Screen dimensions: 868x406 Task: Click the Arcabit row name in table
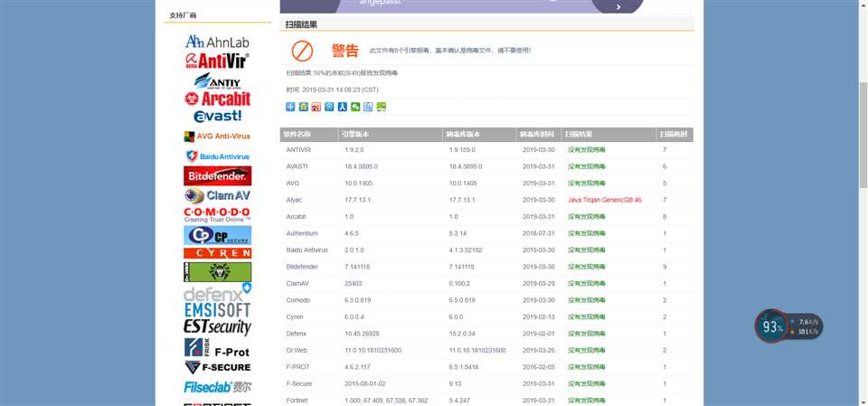[297, 217]
